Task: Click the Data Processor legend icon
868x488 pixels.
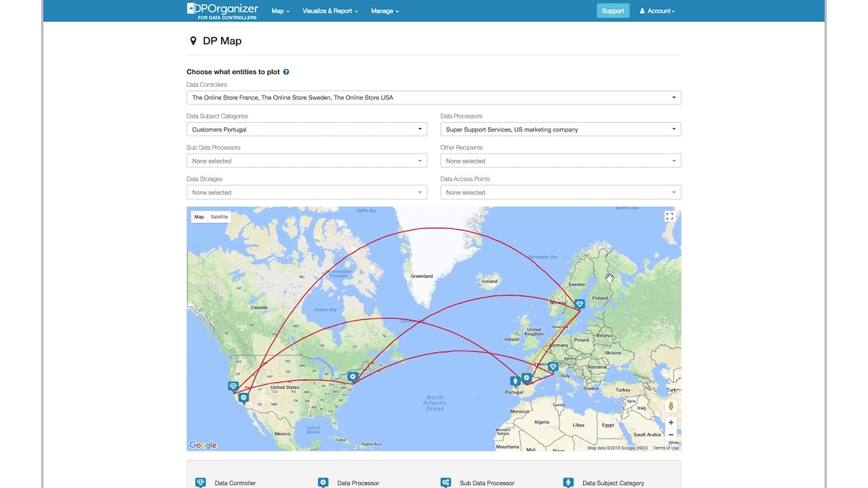Action: (x=323, y=483)
